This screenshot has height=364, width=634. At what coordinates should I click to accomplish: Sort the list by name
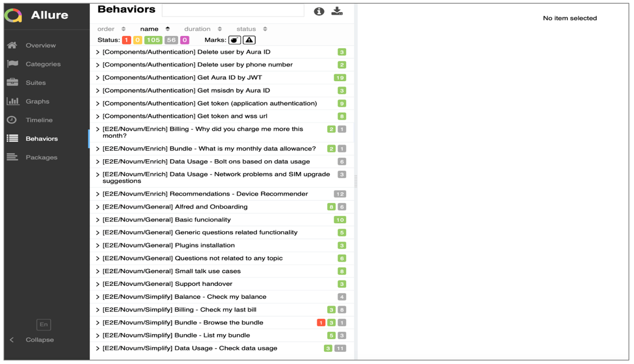click(x=155, y=29)
